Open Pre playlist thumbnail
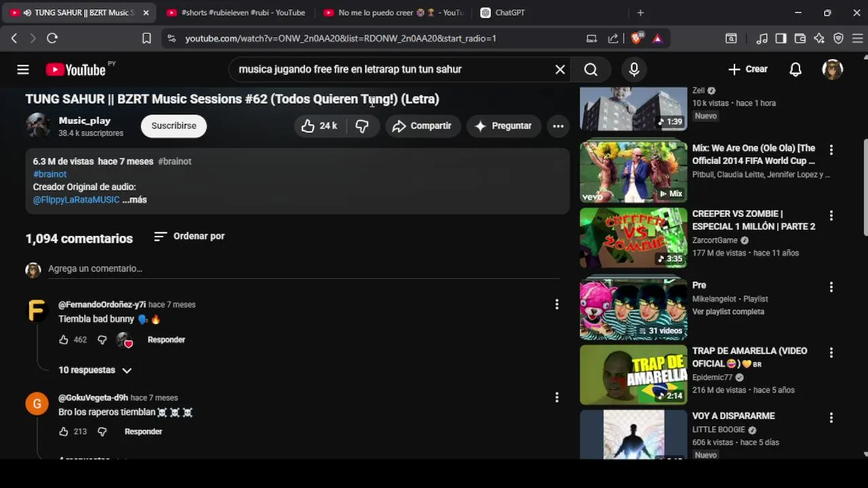The image size is (868, 488). [x=633, y=310]
